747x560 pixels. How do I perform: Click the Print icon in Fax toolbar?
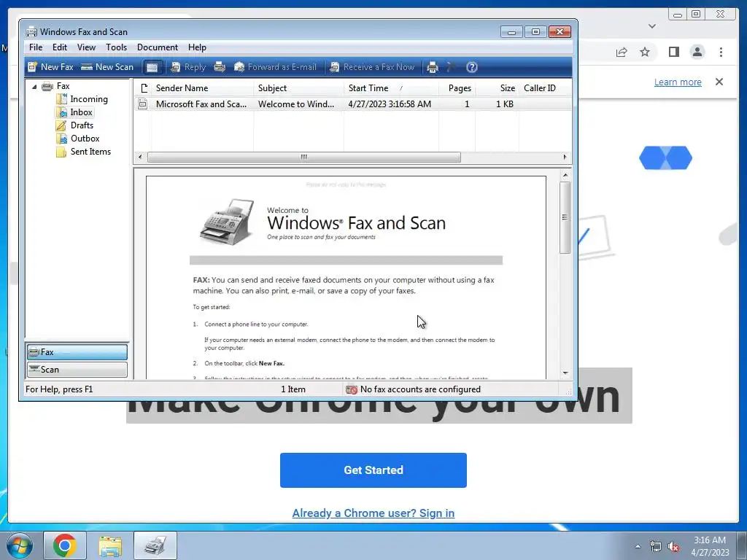coord(433,67)
